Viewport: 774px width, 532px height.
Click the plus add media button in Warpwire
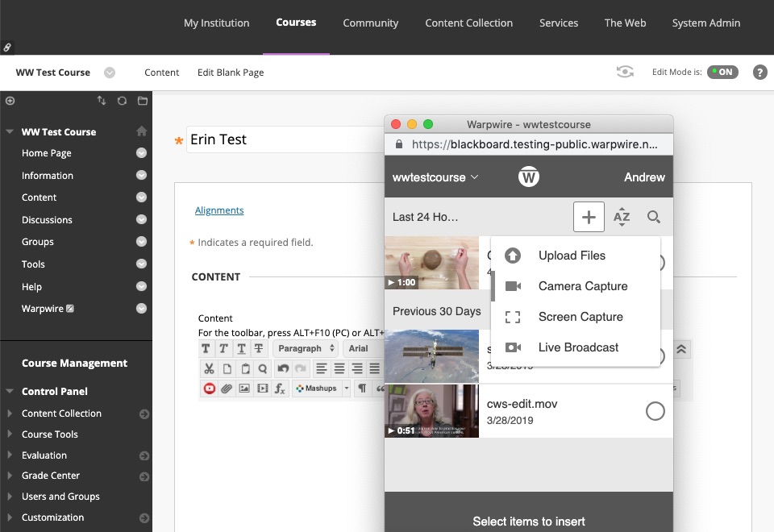pyautogui.click(x=589, y=217)
